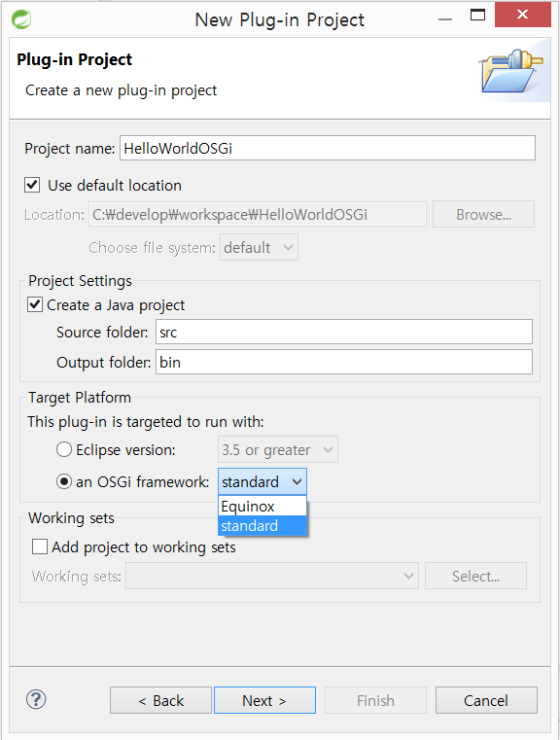Toggle Create a Java project checkbox

[35, 304]
